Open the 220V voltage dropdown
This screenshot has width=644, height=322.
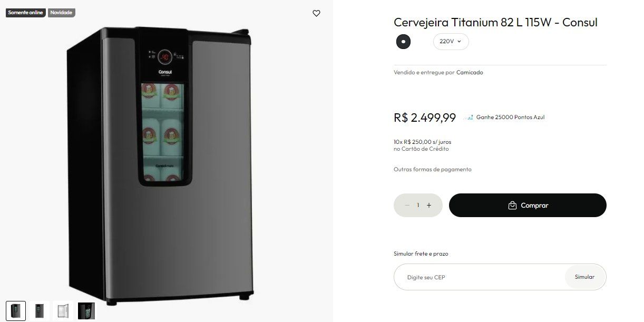(451, 41)
